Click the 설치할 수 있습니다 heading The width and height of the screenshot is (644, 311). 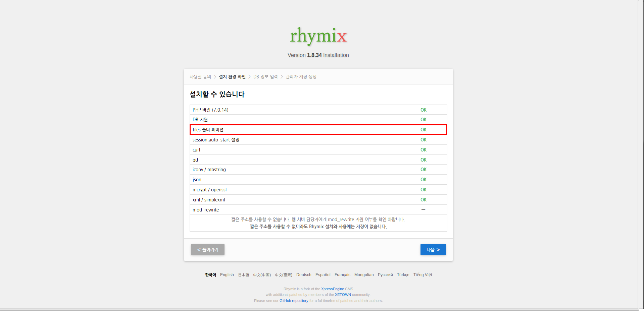[217, 95]
